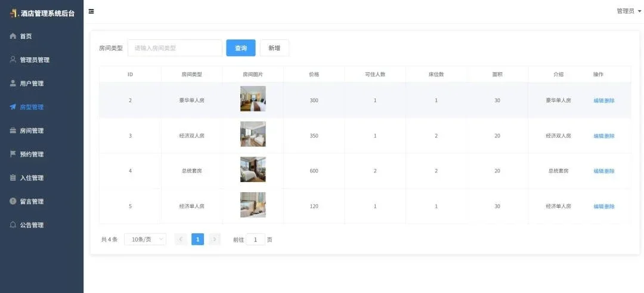Select page 1 in pagination
The width and height of the screenshot is (644, 293).
pos(197,239)
